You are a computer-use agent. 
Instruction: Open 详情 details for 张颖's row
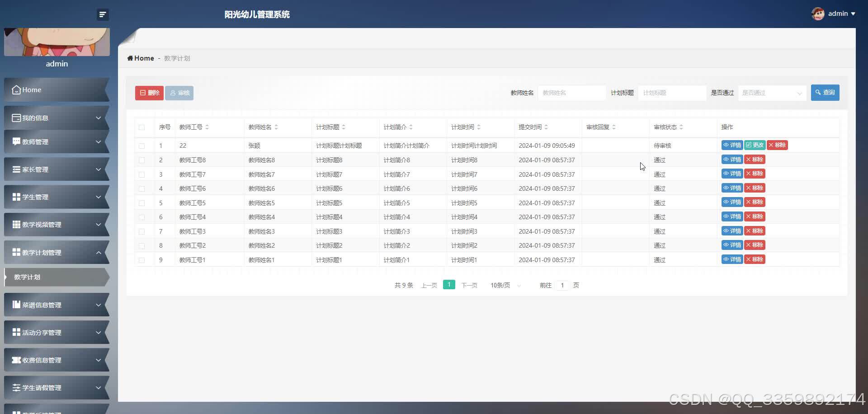coord(732,145)
